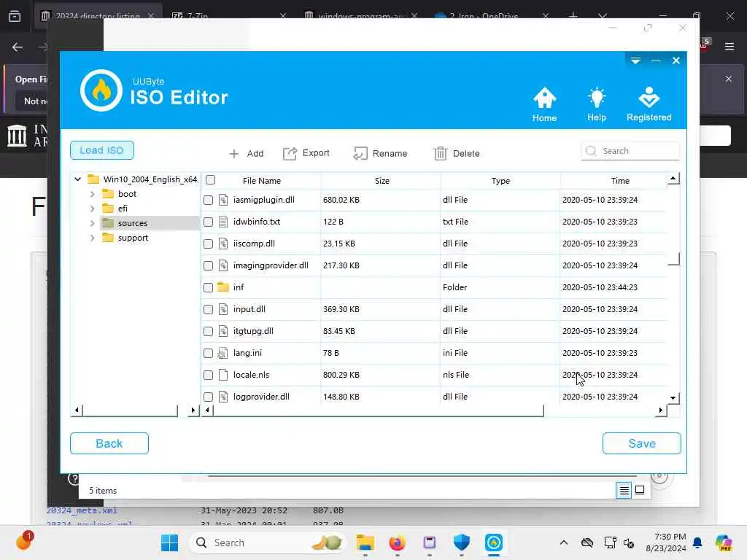Check the inf folder checkbox

point(208,287)
